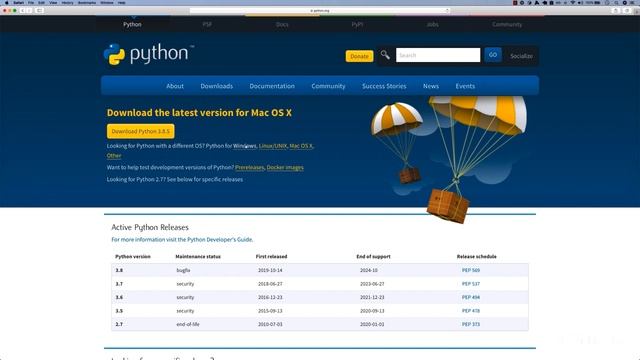
Task: Select the Community tab in top bar
Action: pos(507,24)
